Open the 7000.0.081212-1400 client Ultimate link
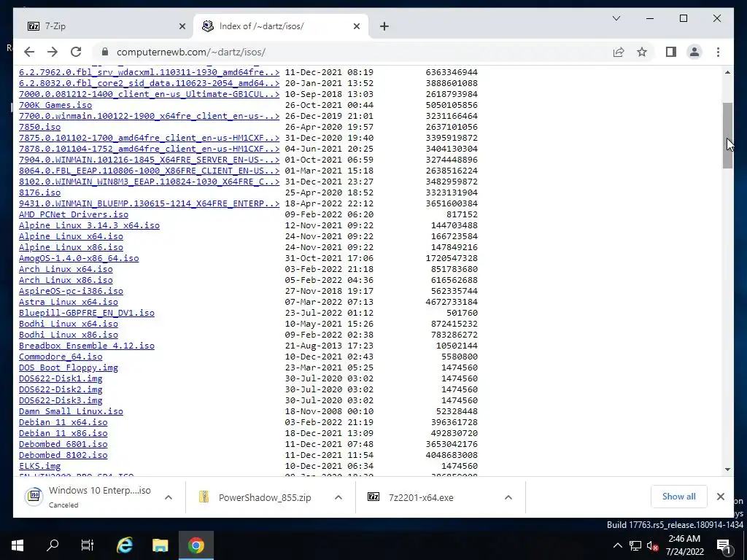 (149, 94)
